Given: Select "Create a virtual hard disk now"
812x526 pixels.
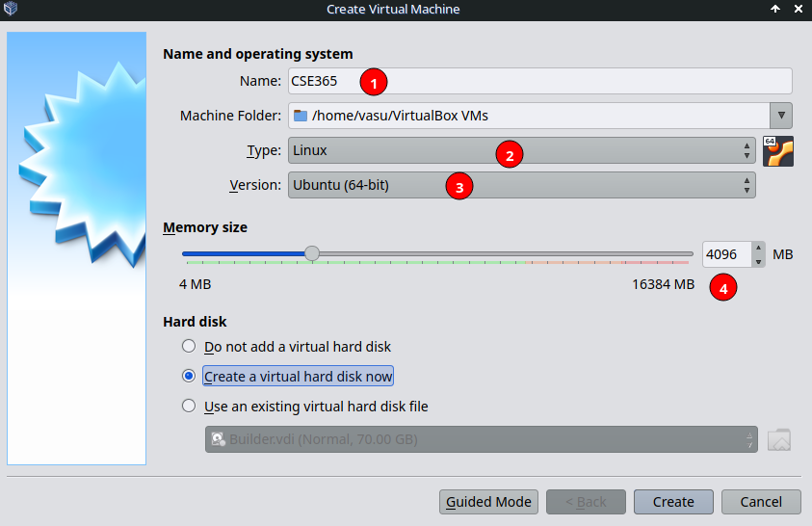Looking at the screenshot, I should pos(189,376).
